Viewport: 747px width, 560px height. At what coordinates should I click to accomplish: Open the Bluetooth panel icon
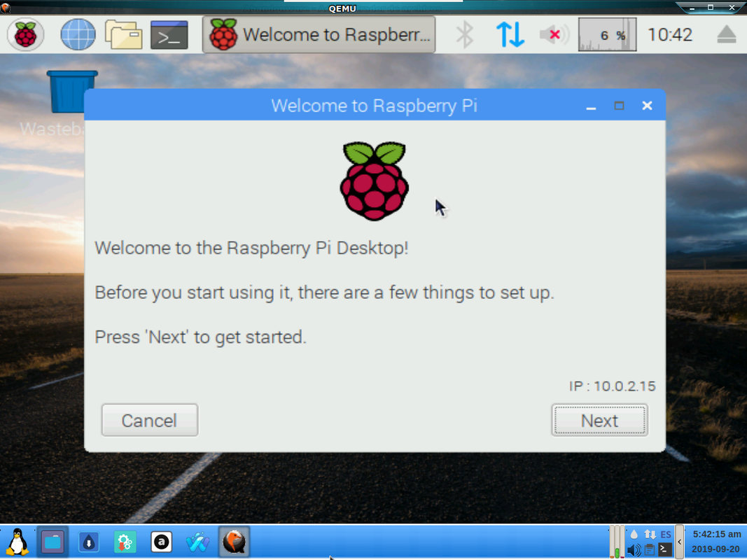point(464,34)
